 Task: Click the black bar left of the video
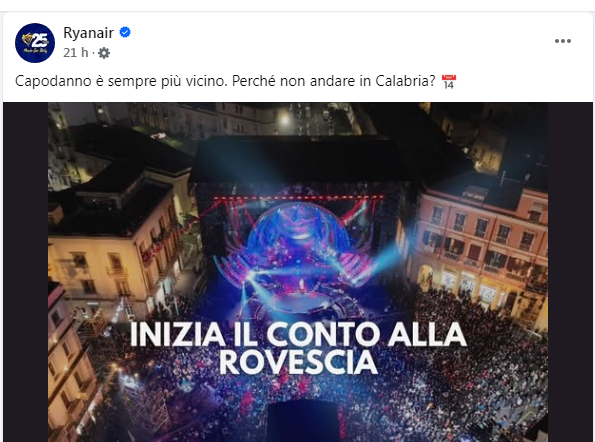pyautogui.click(x=25, y=272)
